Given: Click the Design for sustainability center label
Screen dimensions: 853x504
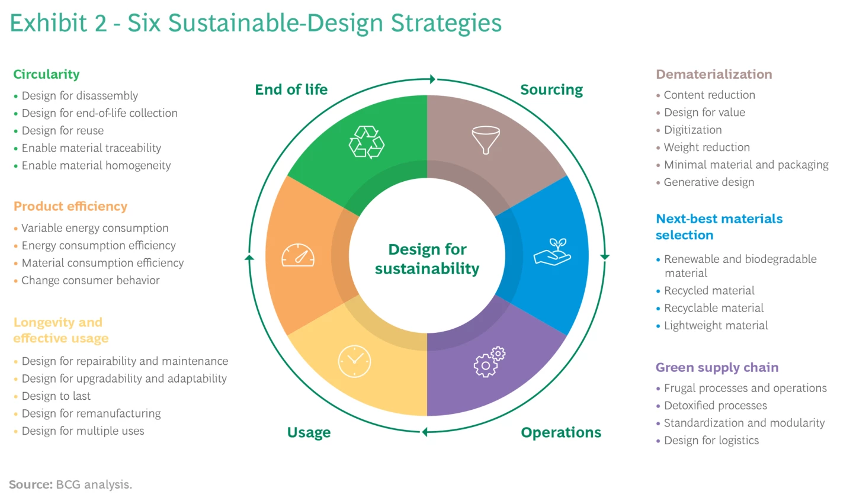Looking at the screenshot, I should point(426,258).
